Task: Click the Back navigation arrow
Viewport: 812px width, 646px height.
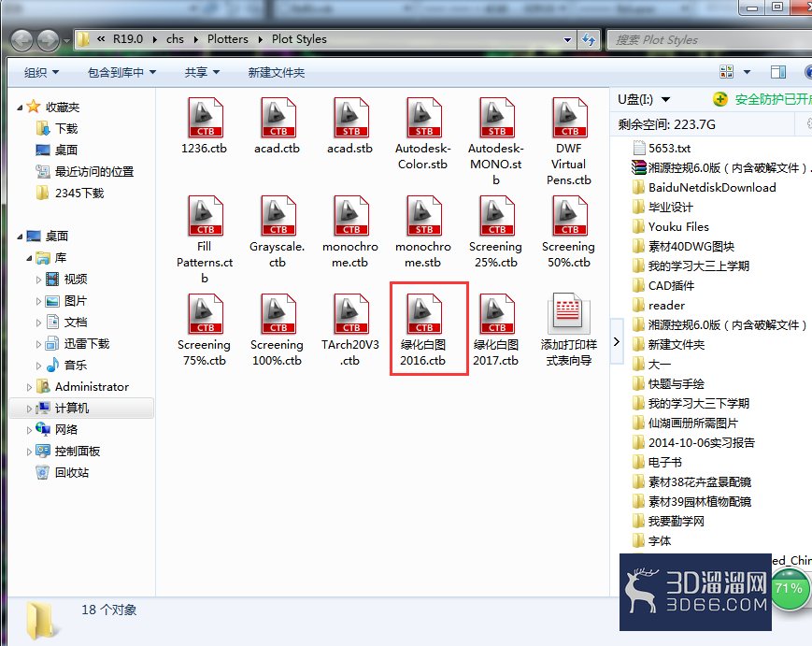Action: pyautogui.click(x=22, y=40)
